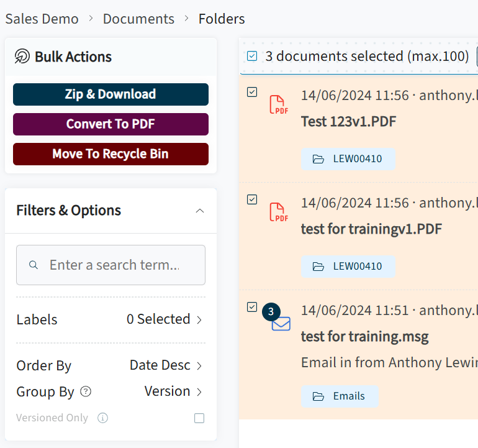Image resolution: width=478 pixels, height=448 pixels.
Task: Open the Group By help icon
Action: point(86,391)
